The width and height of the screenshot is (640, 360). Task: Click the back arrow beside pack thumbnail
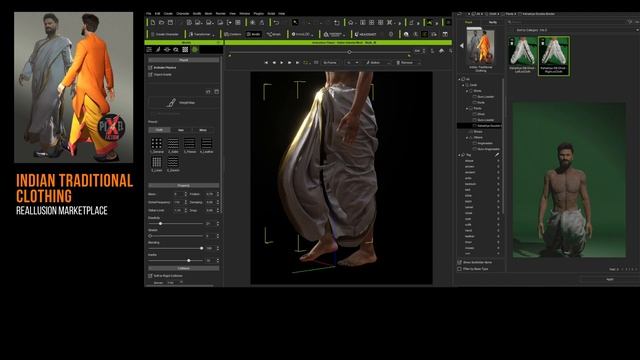coord(461,46)
